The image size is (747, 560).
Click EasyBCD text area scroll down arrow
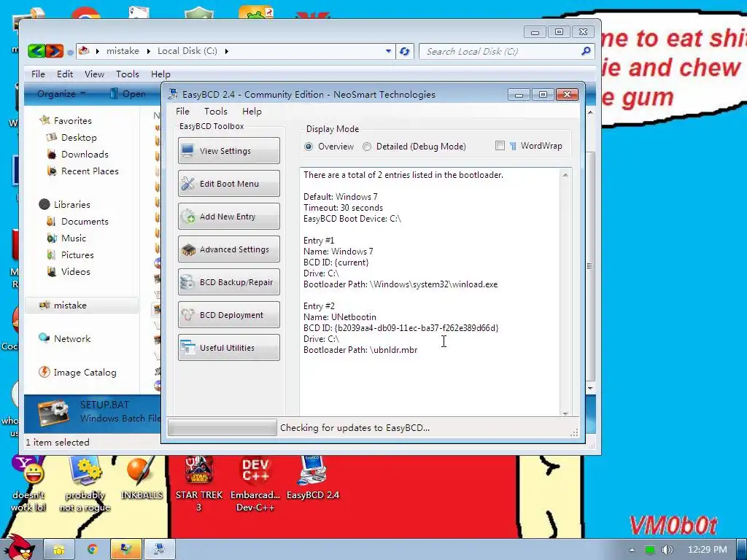click(565, 413)
